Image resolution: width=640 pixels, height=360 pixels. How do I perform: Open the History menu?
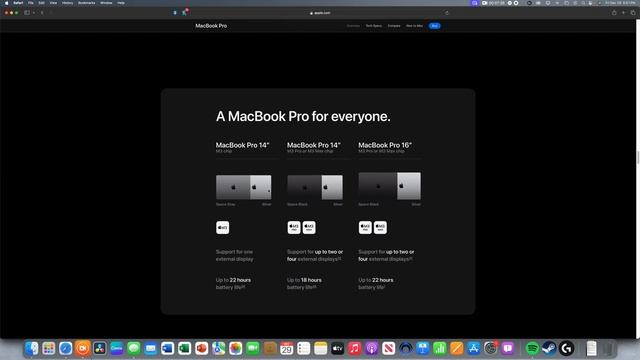[x=68, y=3]
